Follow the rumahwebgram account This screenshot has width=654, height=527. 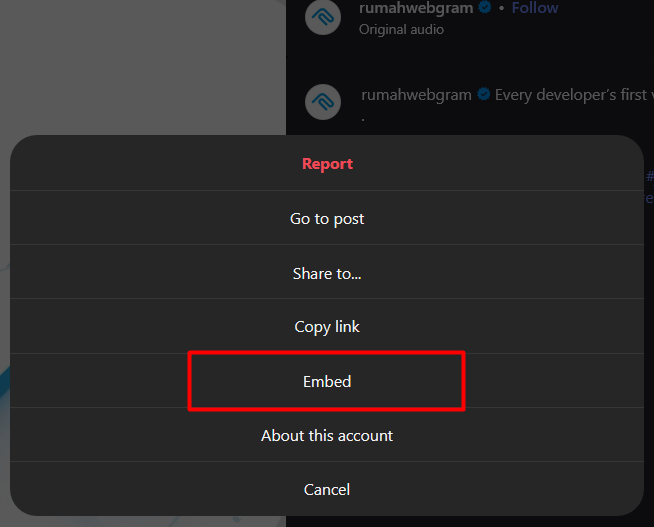535,8
